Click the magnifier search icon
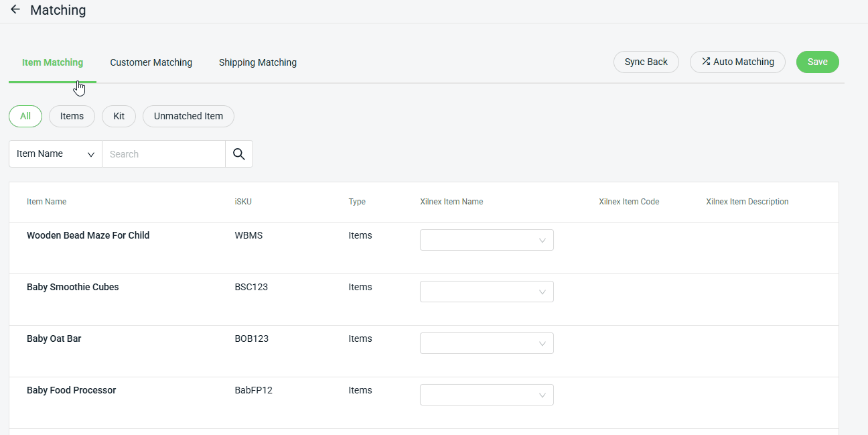This screenshot has height=435, width=868. 239,154
